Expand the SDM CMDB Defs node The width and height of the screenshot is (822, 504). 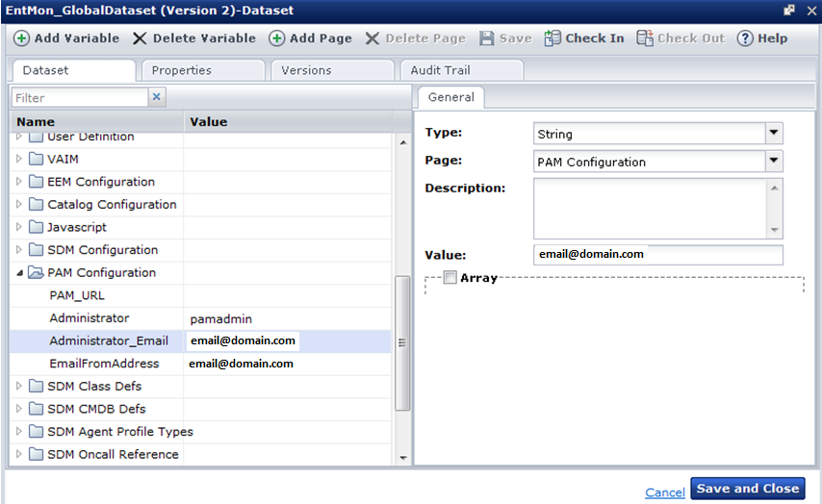(19, 409)
